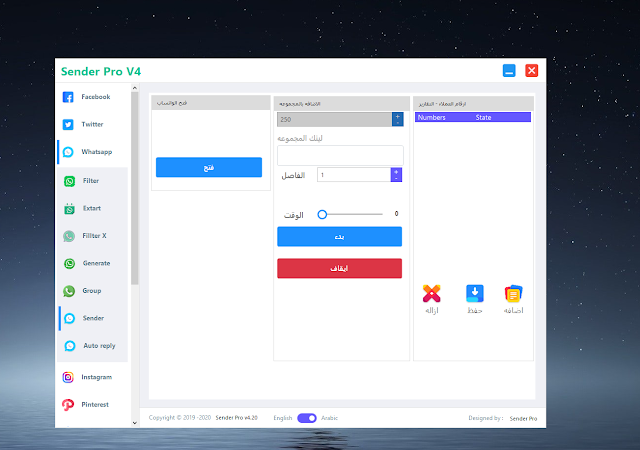Select the Filter submenu entry
Image resolution: width=640 pixels, height=450 pixels.
point(93,181)
